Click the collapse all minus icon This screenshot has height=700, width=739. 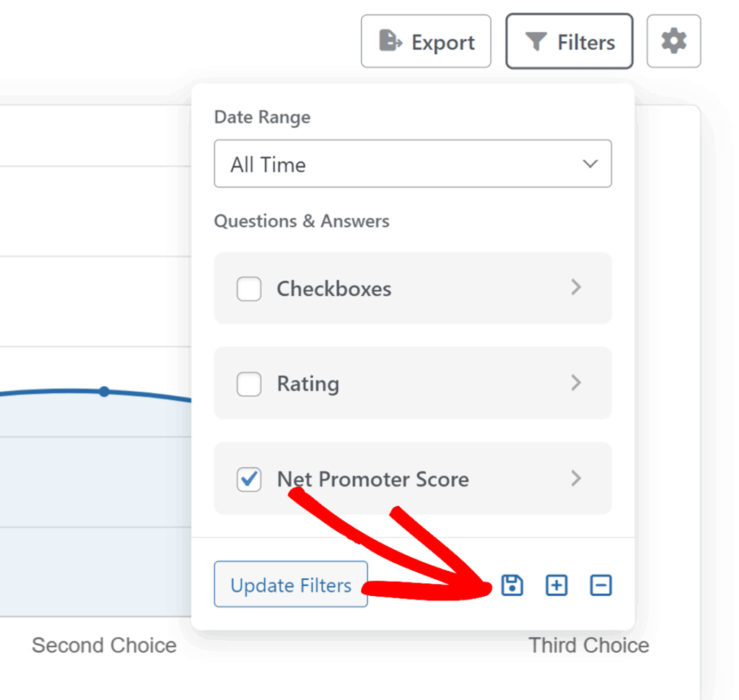[600, 585]
